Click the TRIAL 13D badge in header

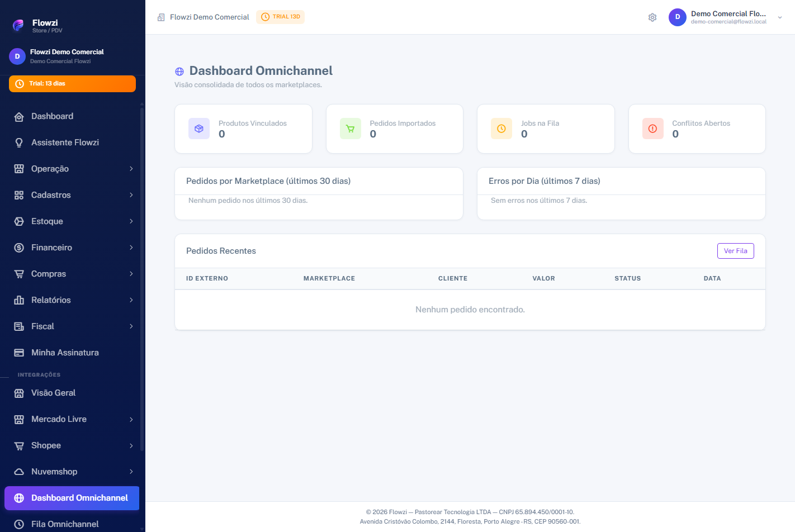(280, 17)
